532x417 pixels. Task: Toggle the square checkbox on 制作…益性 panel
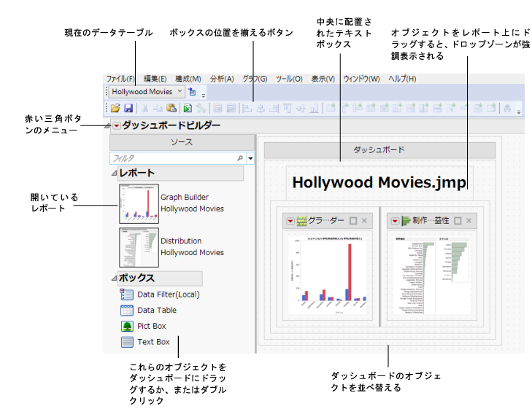point(458,221)
